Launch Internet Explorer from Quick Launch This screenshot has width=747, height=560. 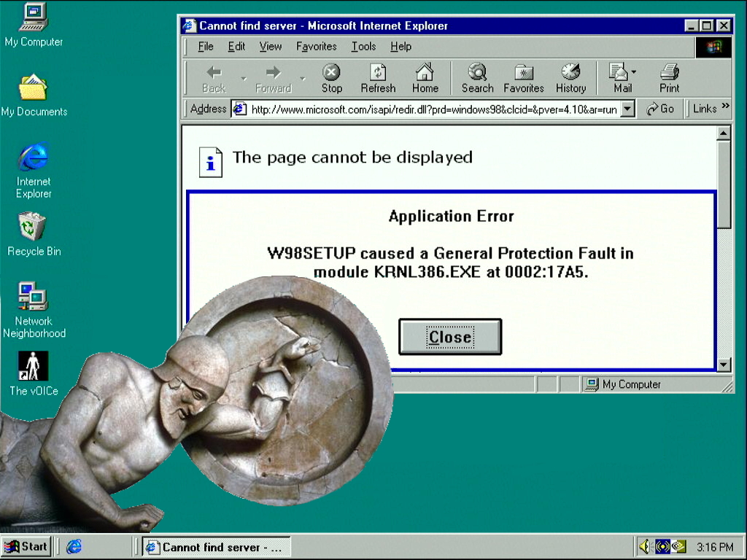(74, 547)
